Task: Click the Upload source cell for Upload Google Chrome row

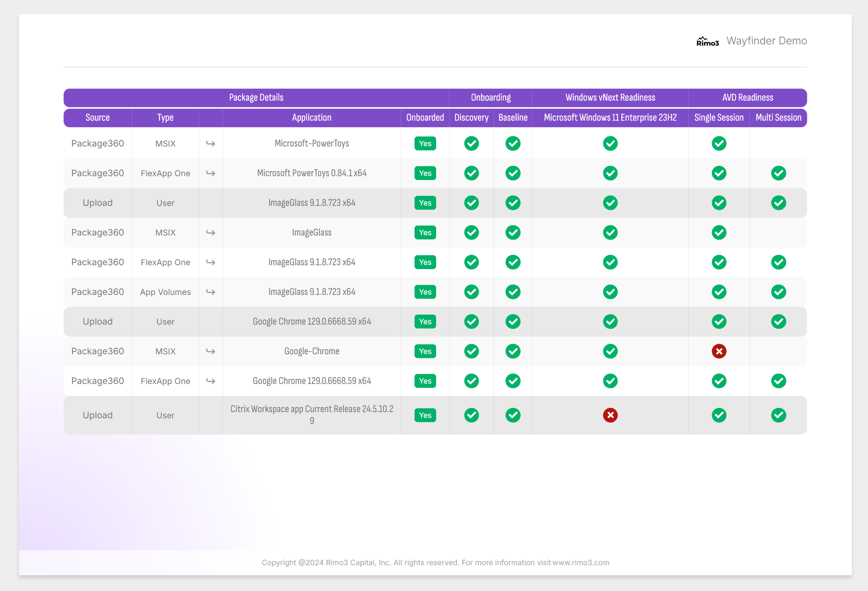Action: 98,322
